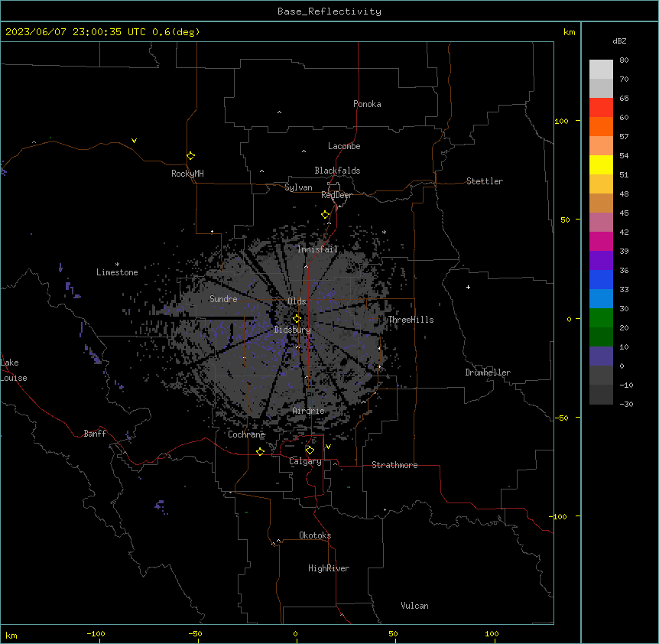Viewport: 659px width, 644px height.
Task: Click the RedDeer city label
Action: [x=336, y=195]
